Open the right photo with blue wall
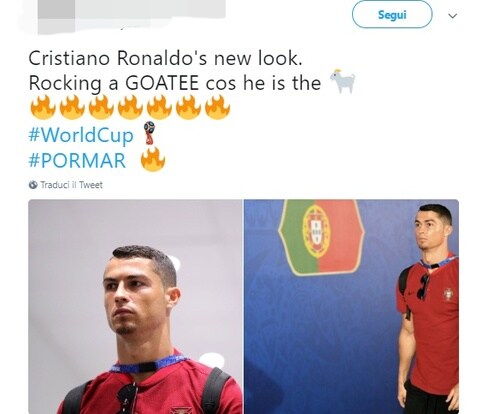The height and width of the screenshot is (414, 488). [351, 307]
